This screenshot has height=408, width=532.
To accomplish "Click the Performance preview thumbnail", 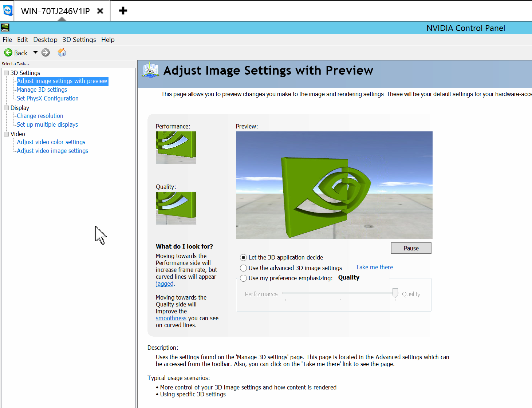I will point(176,147).
